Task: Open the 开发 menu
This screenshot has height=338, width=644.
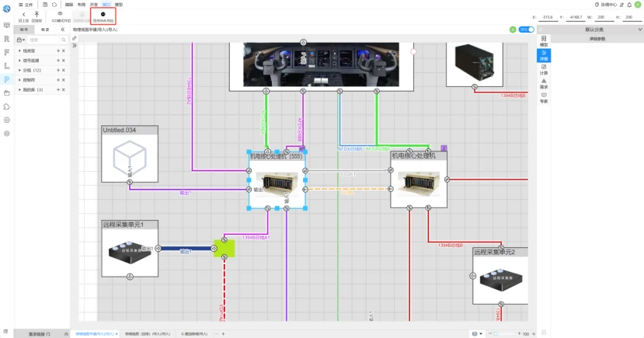Action: (94, 5)
